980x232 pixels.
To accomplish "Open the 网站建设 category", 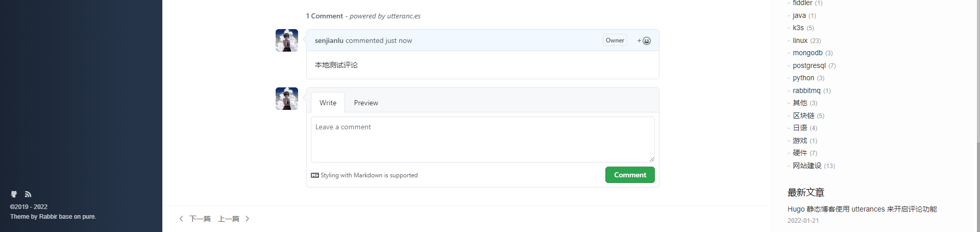I will (x=807, y=166).
